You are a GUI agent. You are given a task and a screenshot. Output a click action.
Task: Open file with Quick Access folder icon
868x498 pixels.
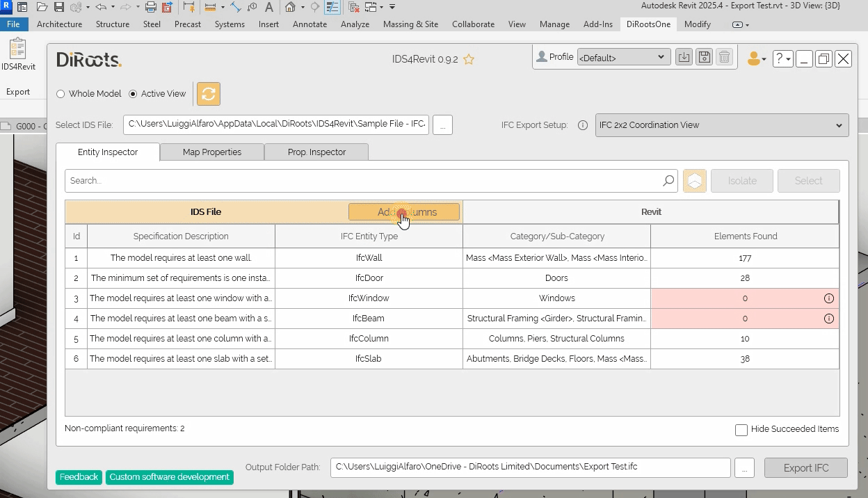[x=42, y=7]
